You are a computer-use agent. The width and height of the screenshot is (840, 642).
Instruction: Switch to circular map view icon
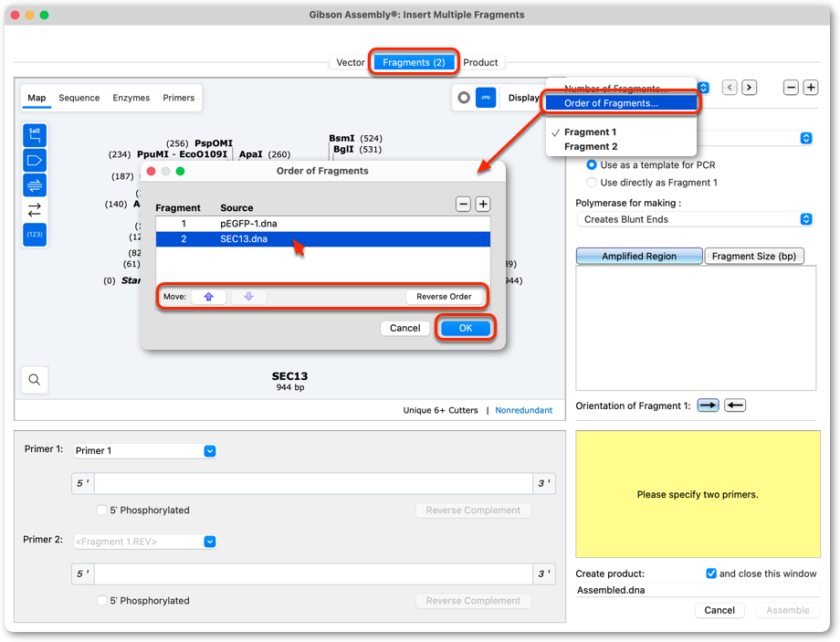464,98
